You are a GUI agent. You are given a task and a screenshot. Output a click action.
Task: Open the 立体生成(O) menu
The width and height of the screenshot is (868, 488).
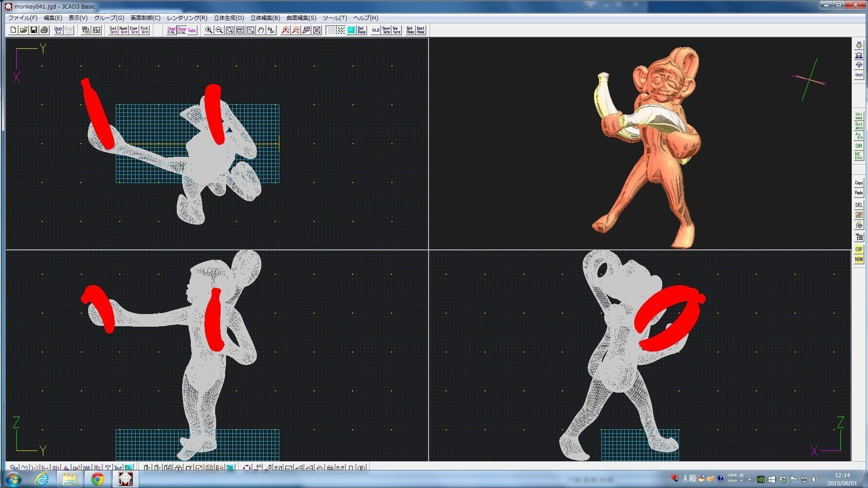pyautogui.click(x=229, y=18)
